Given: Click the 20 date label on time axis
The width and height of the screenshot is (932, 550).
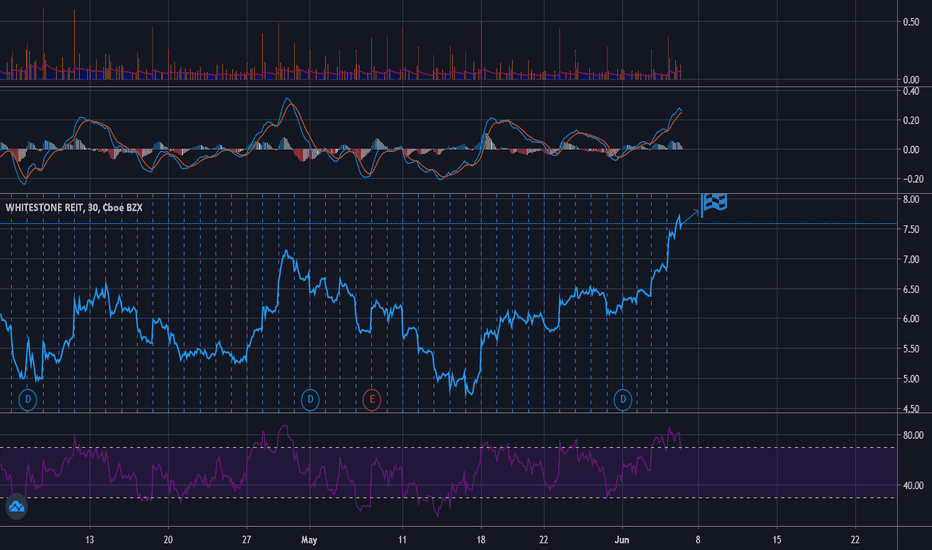Looking at the screenshot, I should pos(168,540).
